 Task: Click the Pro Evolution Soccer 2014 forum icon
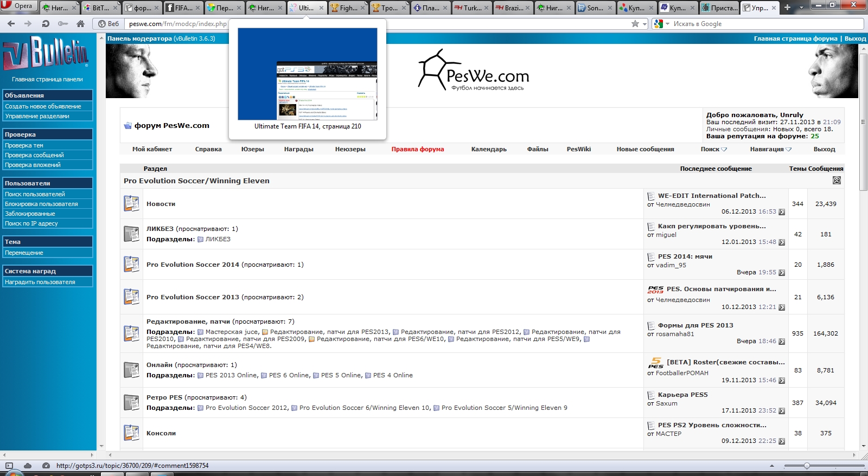pos(131,264)
